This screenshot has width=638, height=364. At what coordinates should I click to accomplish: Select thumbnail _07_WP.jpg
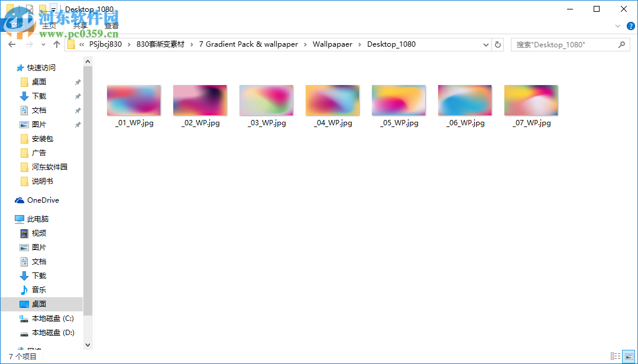click(532, 100)
